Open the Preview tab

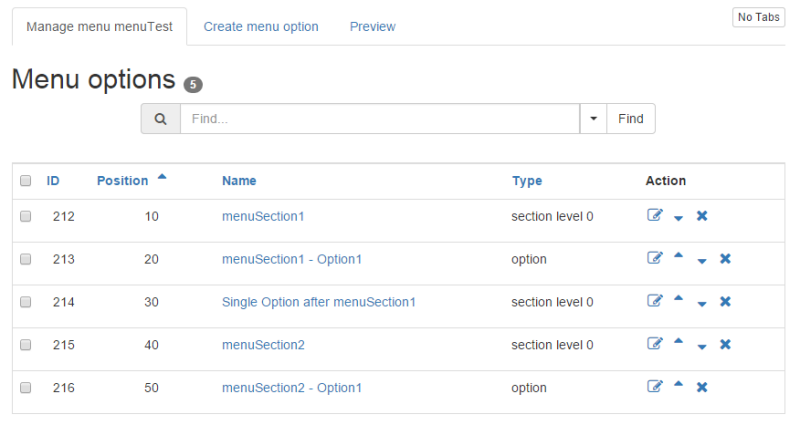click(x=372, y=27)
